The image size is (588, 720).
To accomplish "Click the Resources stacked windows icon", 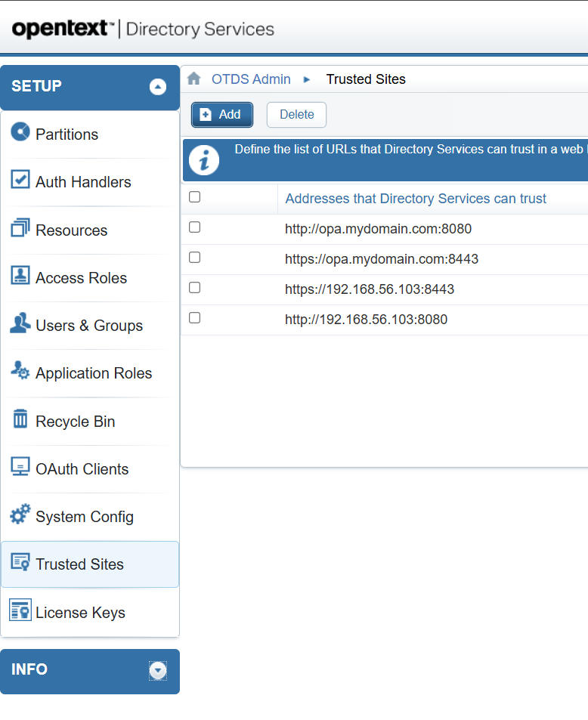I will pyautogui.click(x=20, y=227).
